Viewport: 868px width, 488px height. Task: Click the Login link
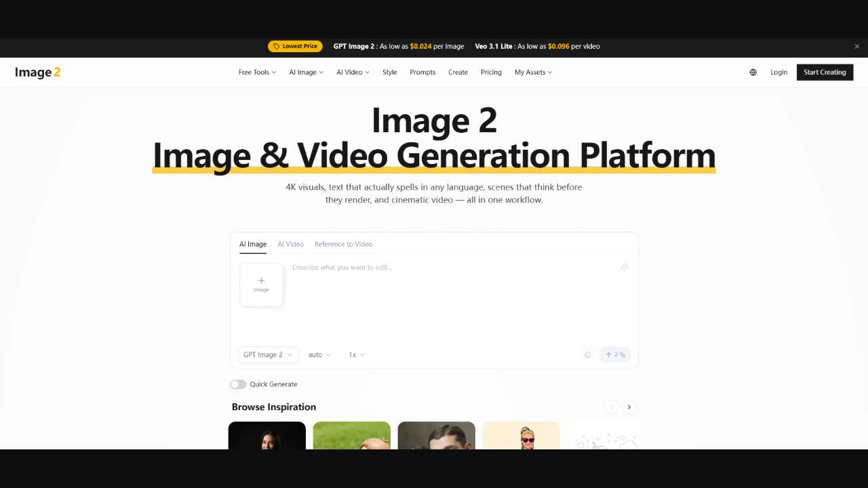pyautogui.click(x=778, y=72)
